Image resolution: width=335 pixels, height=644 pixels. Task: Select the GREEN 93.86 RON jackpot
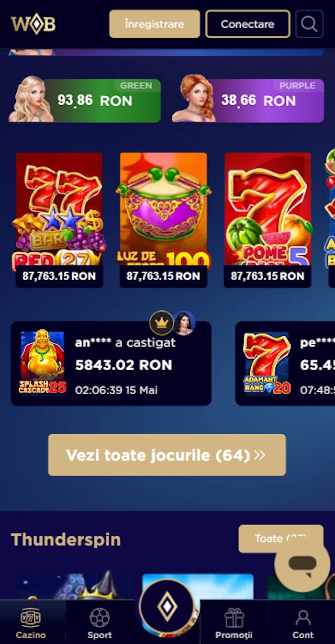click(85, 99)
